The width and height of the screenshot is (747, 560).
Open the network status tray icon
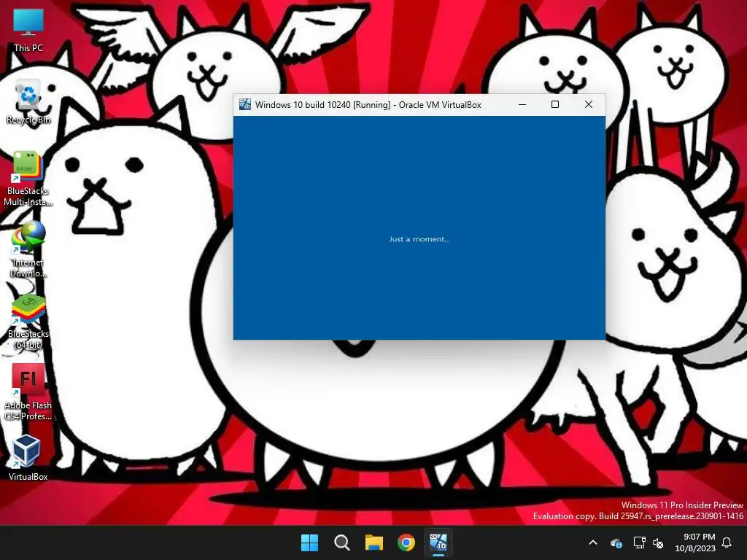[x=639, y=542]
